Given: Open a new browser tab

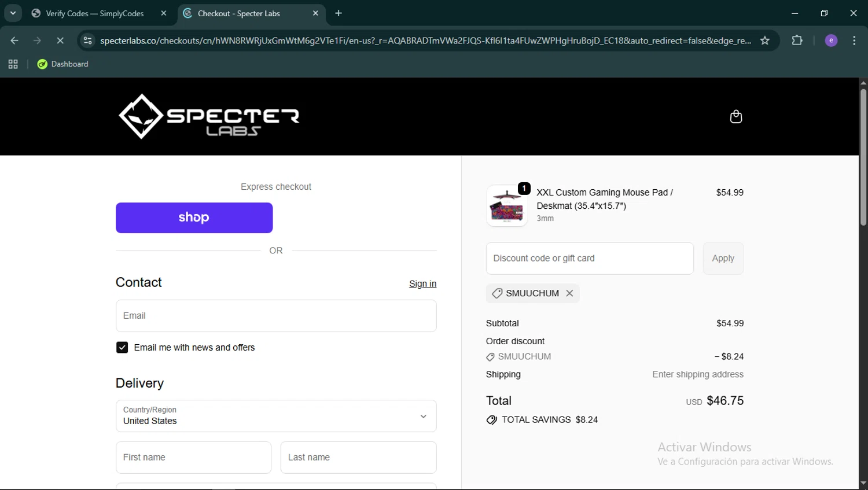Looking at the screenshot, I should pyautogui.click(x=339, y=13).
